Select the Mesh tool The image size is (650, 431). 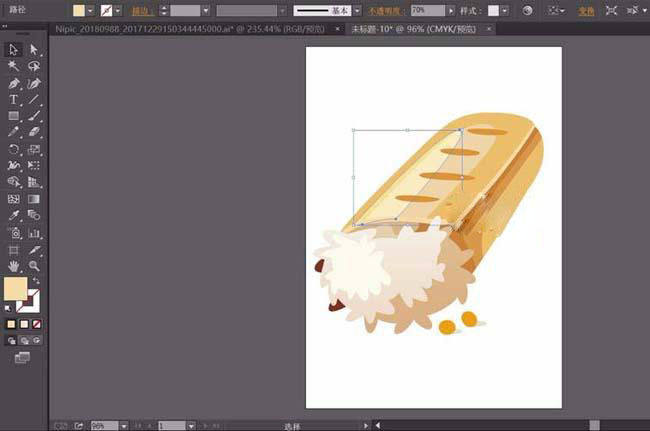pos(13,199)
